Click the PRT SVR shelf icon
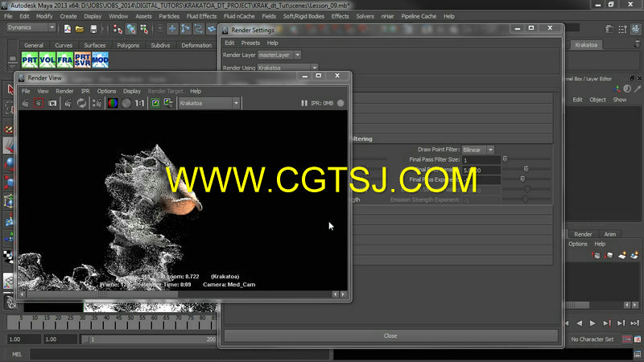Screen dimensions: 644x362 (83, 60)
